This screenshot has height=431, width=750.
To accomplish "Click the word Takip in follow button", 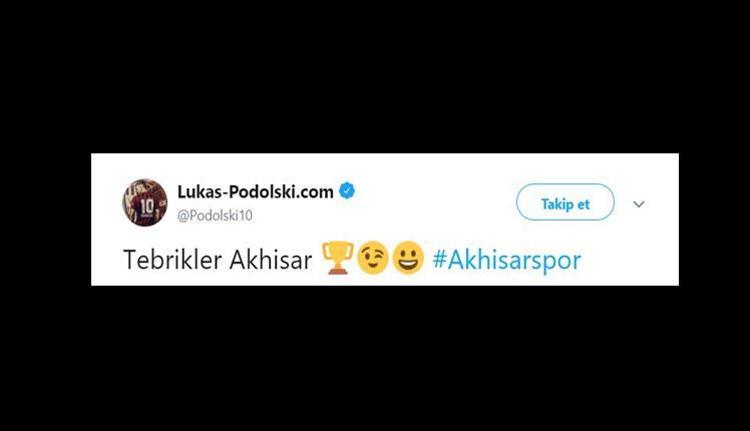I will [x=557, y=204].
